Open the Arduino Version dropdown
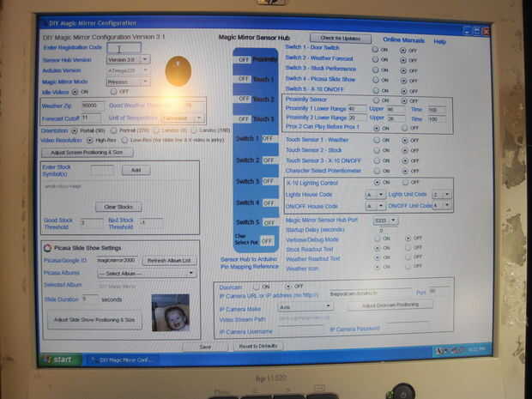Screen dimensions: 532x399 coord(128,70)
